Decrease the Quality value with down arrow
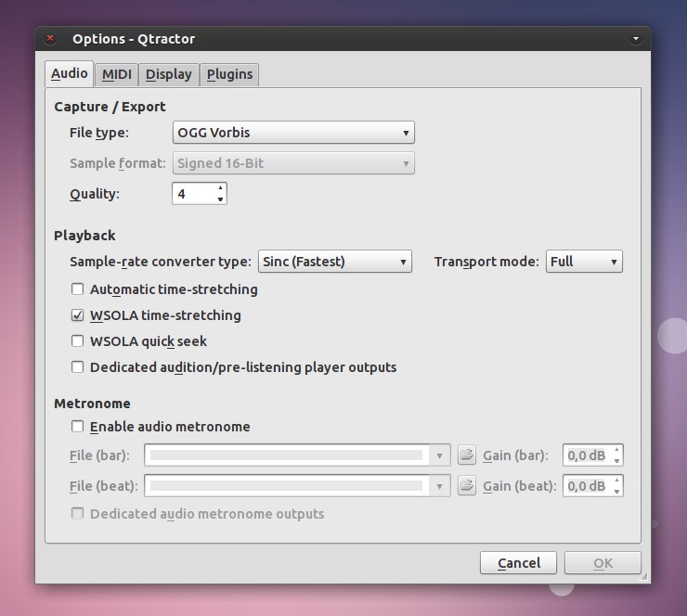687x616 pixels. click(x=220, y=199)
